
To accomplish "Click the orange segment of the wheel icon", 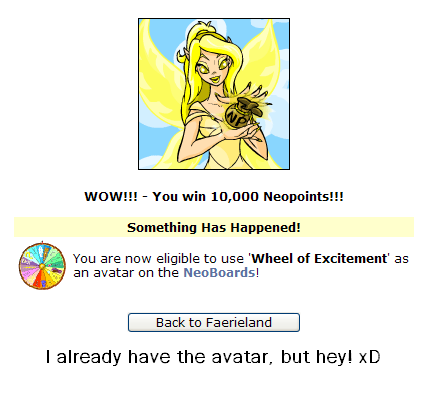I will pyautogui.click(x=38, y=279).
